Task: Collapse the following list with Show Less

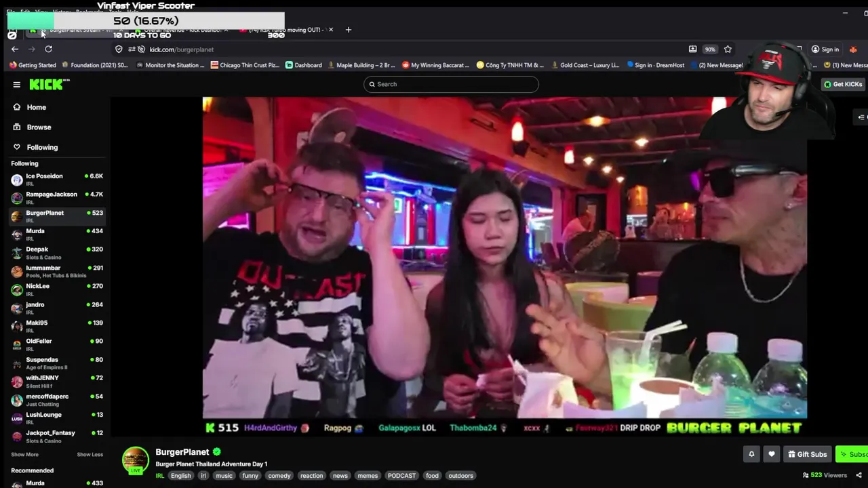Action: point(90,455)
